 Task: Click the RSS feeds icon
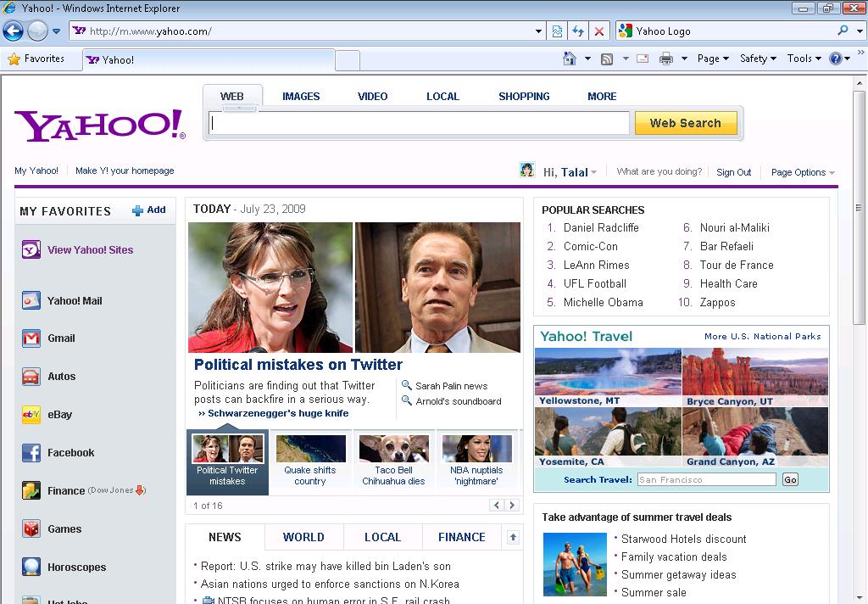607,59
